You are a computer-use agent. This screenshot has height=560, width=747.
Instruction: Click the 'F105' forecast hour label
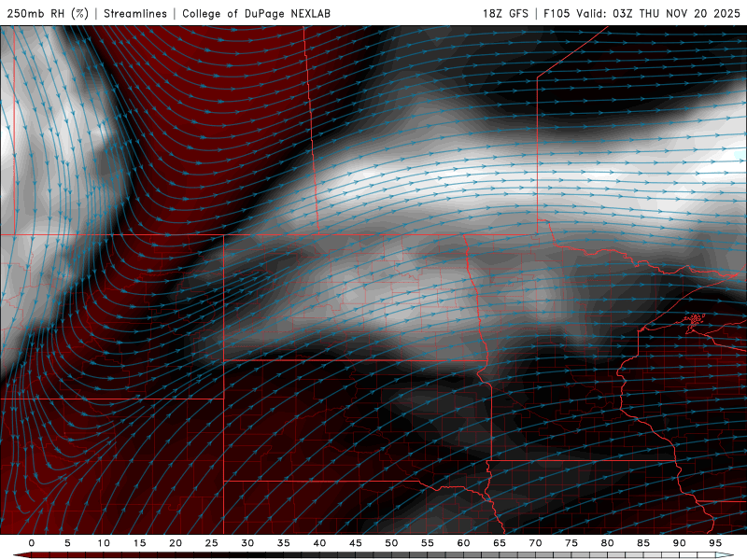coord(557,13)
